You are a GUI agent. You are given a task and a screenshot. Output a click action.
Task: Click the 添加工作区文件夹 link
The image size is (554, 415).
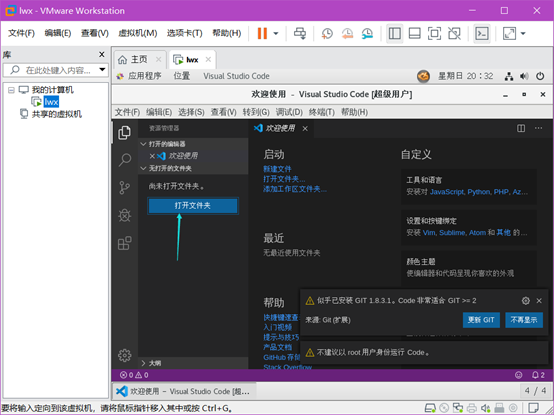tap(295, 189)
